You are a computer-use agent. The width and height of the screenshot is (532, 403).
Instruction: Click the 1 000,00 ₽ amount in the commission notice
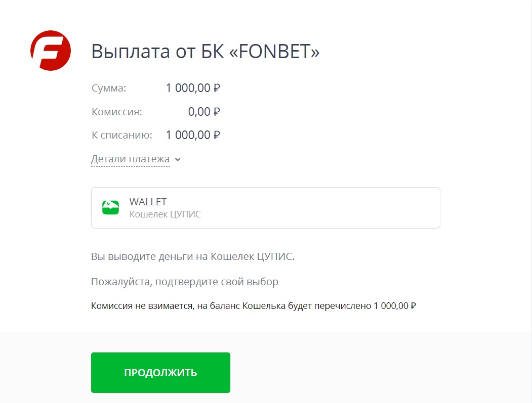[x=395, y=306]
